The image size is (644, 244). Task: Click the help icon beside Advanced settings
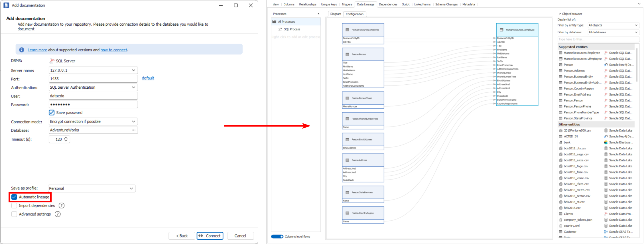[x=58, y=214]
